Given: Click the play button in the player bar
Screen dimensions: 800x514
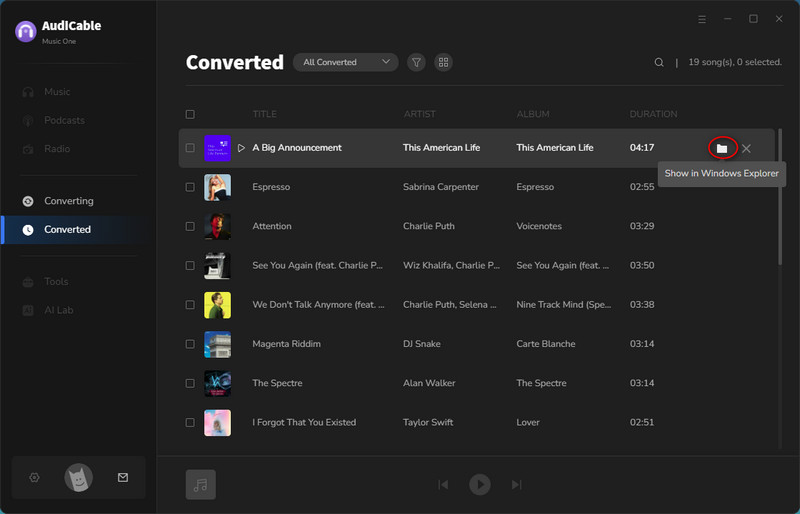Looking at the screenshot, I should click(x=480, y=484).
